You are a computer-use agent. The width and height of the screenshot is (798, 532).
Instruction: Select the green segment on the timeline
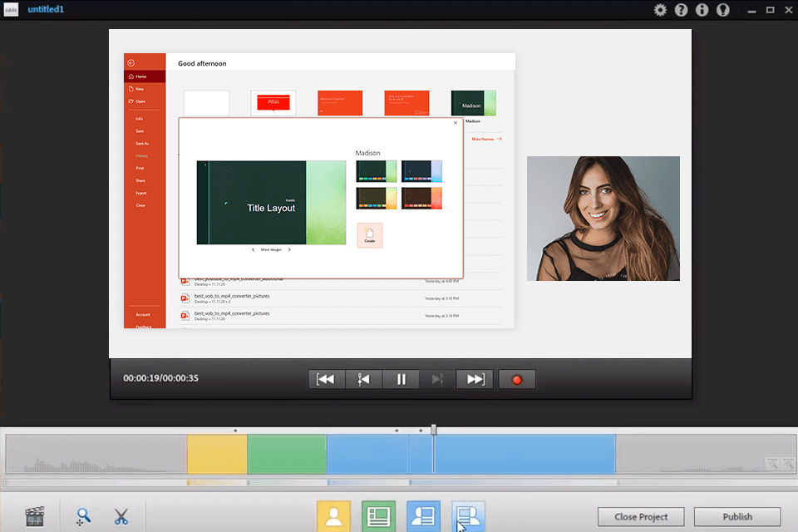pyautogui.click(x=287, y=454)
